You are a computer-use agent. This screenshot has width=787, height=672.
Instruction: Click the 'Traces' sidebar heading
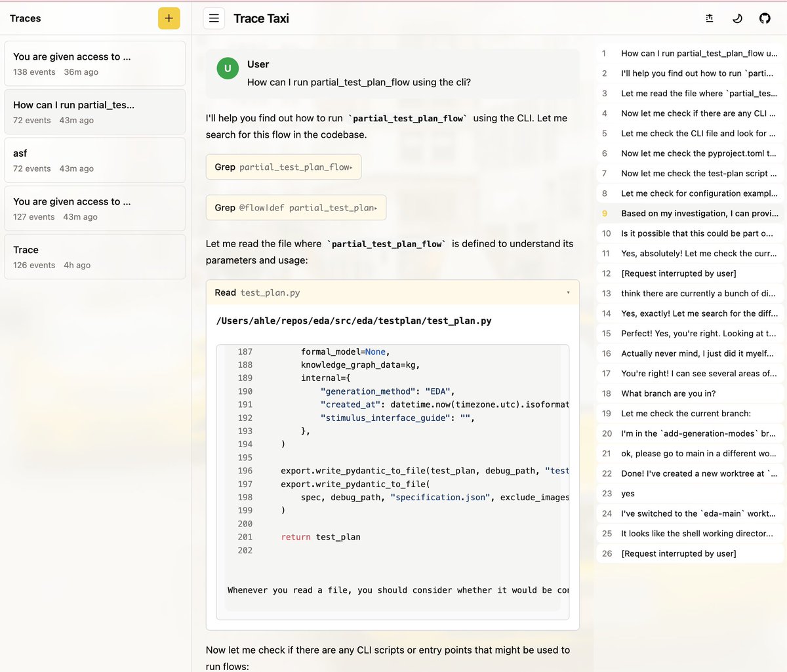click(25, 18)
